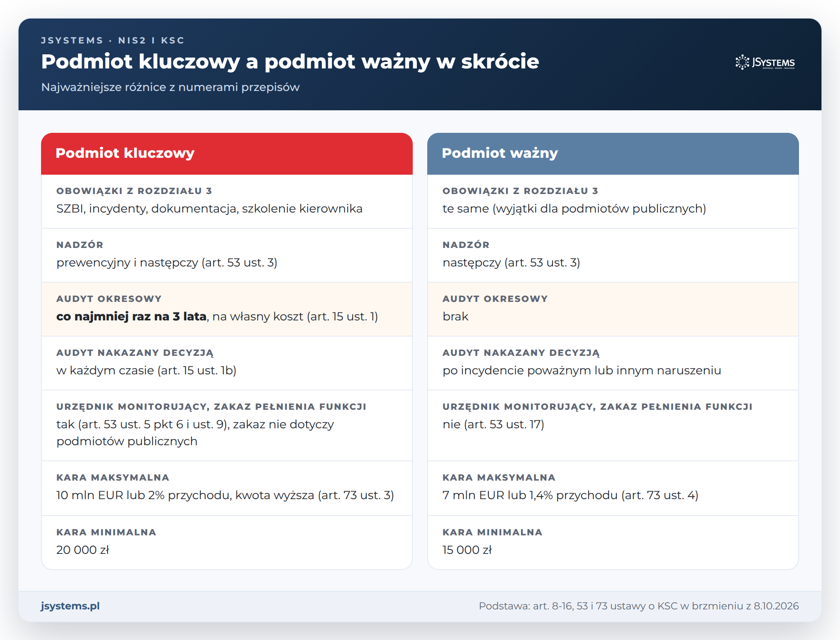Click 'NADZÓR' label in Podmiot ważny column
The height and width of the screenshot is (640, 840).
[x=466, y=245]
